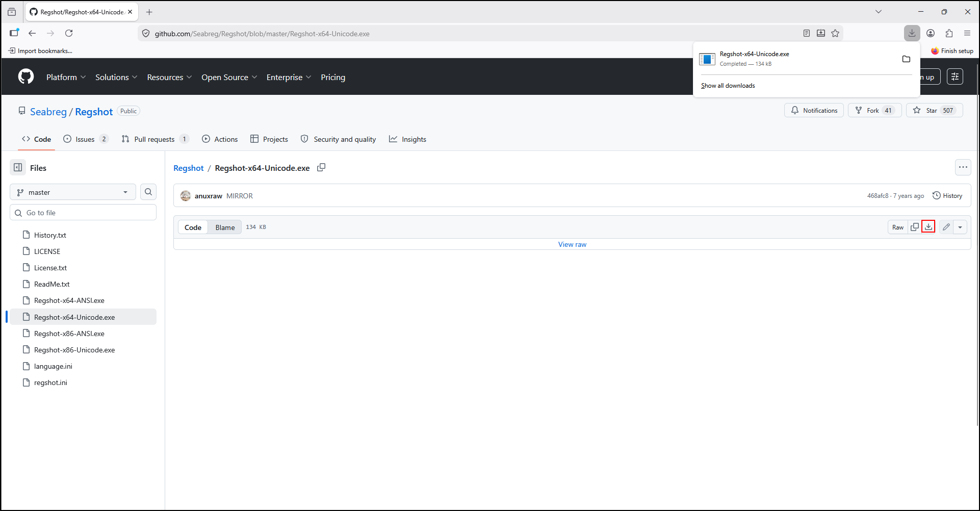Screen dimensions: 980x511
Task: Expand the Open Source navigation dropdown
Action: pos(229,77)
